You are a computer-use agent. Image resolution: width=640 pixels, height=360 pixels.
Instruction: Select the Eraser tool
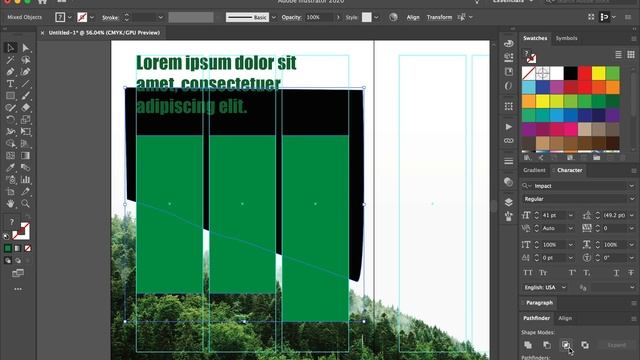[x=25, y=108]
